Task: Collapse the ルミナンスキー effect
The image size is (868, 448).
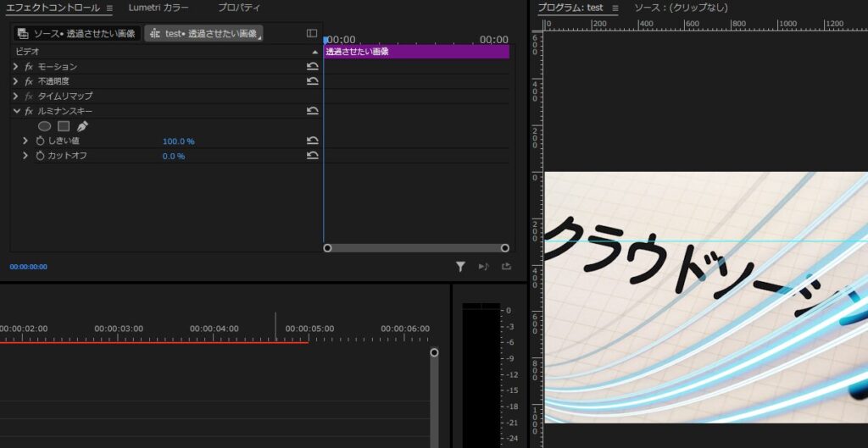Action: [15, 111]
